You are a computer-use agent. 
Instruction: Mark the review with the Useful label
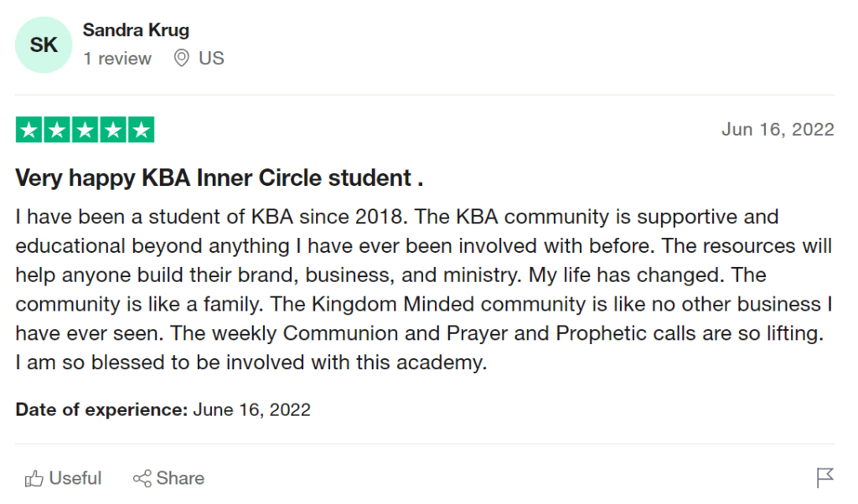[75, 478]
